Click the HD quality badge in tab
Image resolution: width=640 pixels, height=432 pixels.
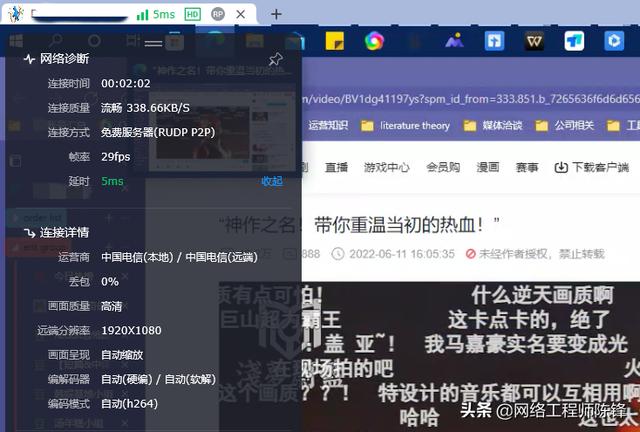click(192, 15)
